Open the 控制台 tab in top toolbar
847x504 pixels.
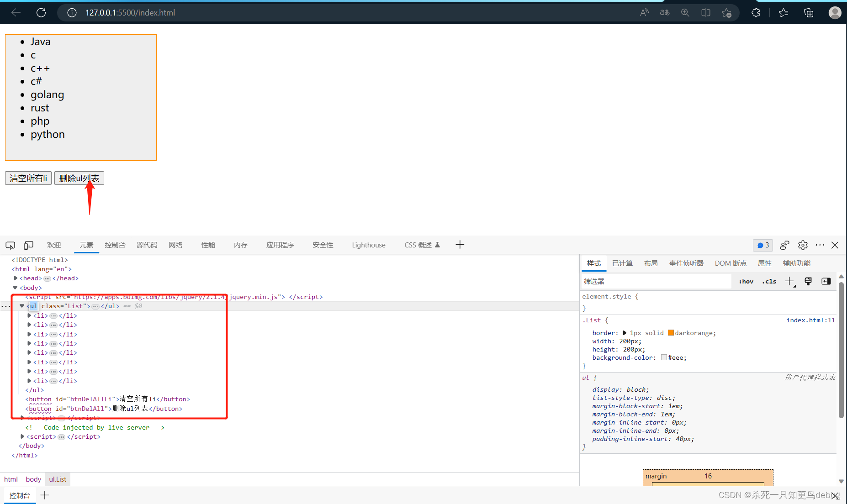[115, 245]
